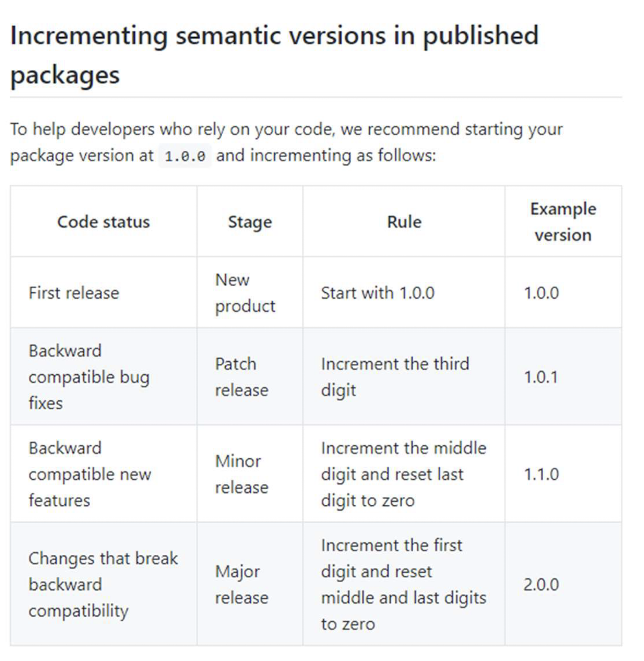Click the Patch release cell
Image resolution: width=644 pixels, height=661 pixels.
[x=241, y=377]
